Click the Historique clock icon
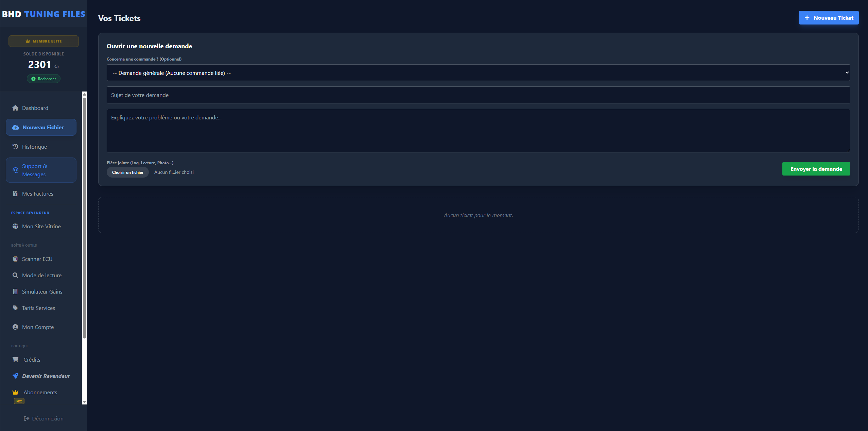Screen dimensions: 868x431 15,147
